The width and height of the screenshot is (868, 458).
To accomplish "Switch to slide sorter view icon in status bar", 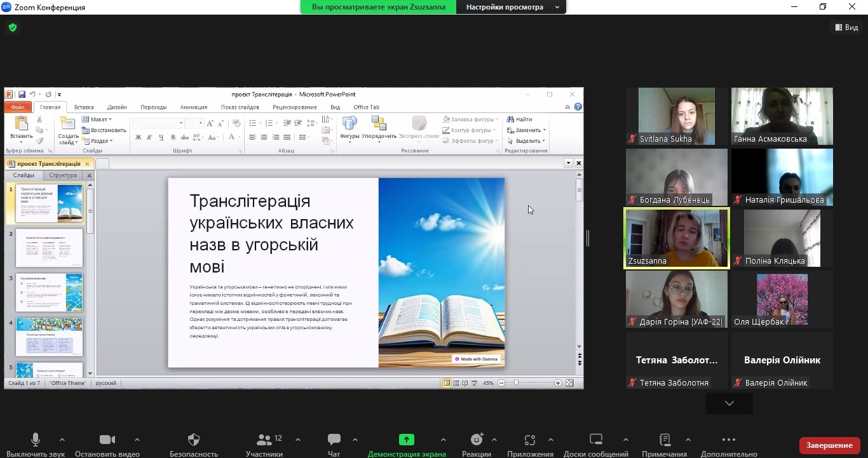I will coord(457,383).
